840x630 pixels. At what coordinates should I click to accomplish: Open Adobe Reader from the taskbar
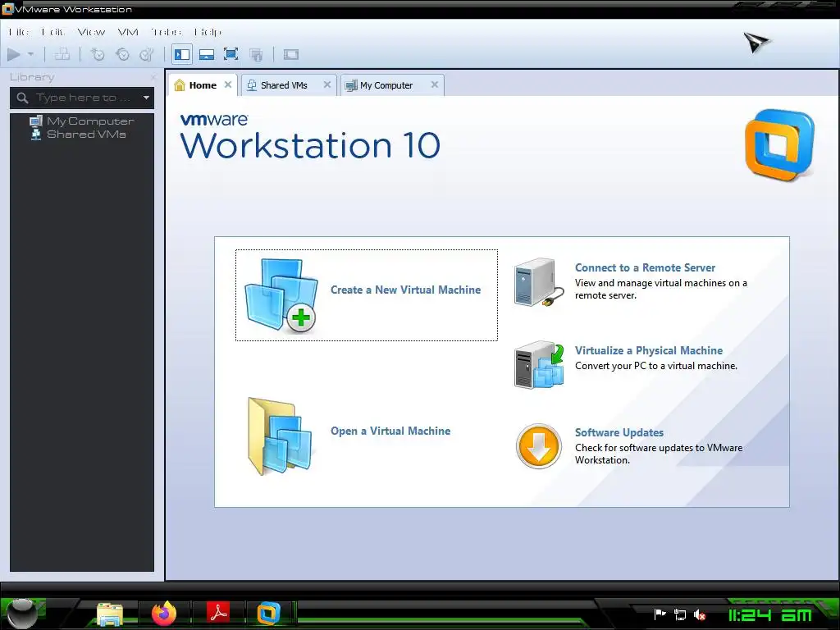pos(218,612)
